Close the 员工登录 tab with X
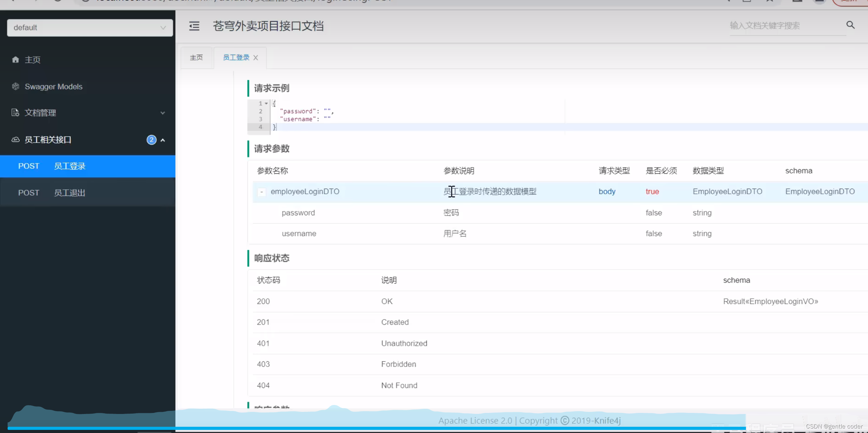The image size is (868, 433). point(256,57)
